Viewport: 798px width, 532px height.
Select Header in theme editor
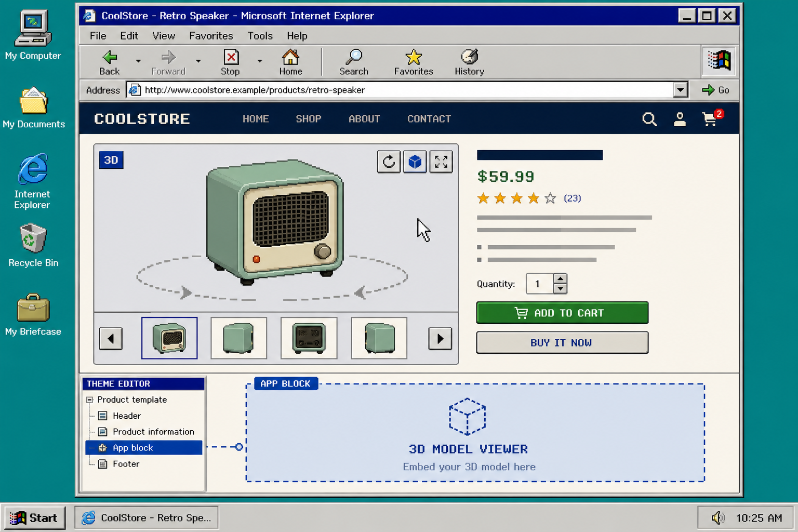tap(127, 416)
